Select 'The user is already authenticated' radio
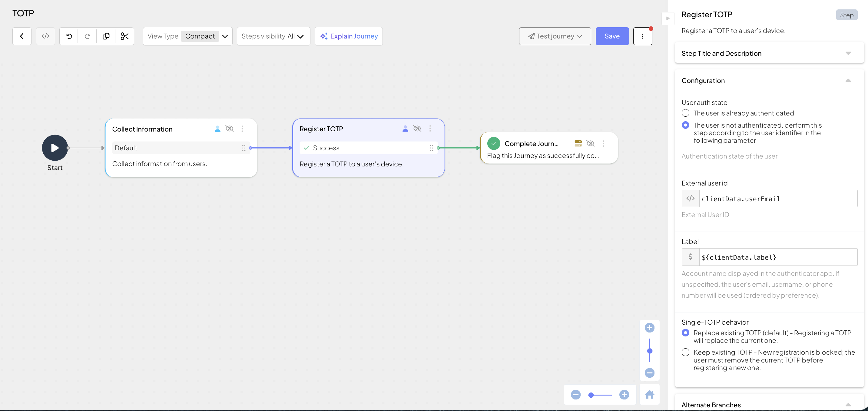Screen dimensions: 868x411 click(685, 113)
